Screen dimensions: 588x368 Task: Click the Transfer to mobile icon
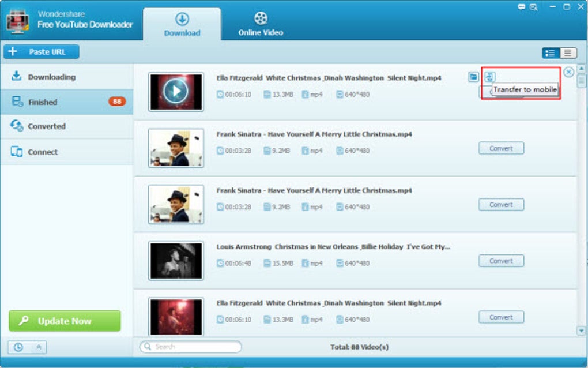[489, 77]
